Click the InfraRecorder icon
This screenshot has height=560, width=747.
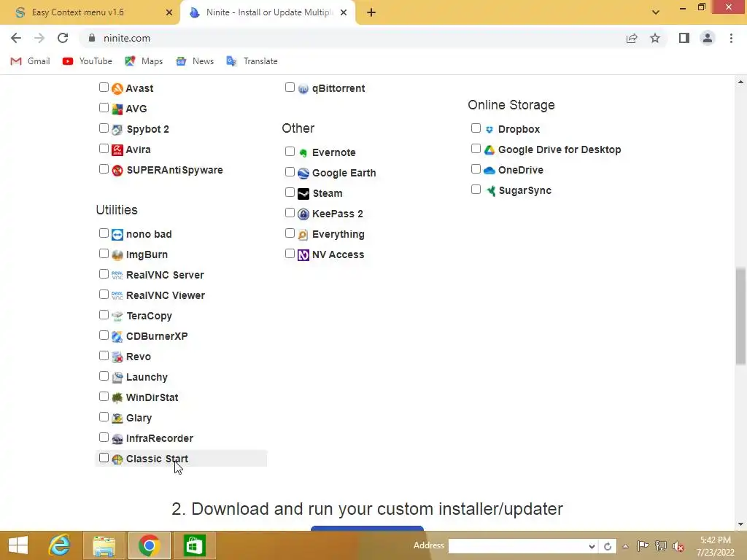point(117,439)
